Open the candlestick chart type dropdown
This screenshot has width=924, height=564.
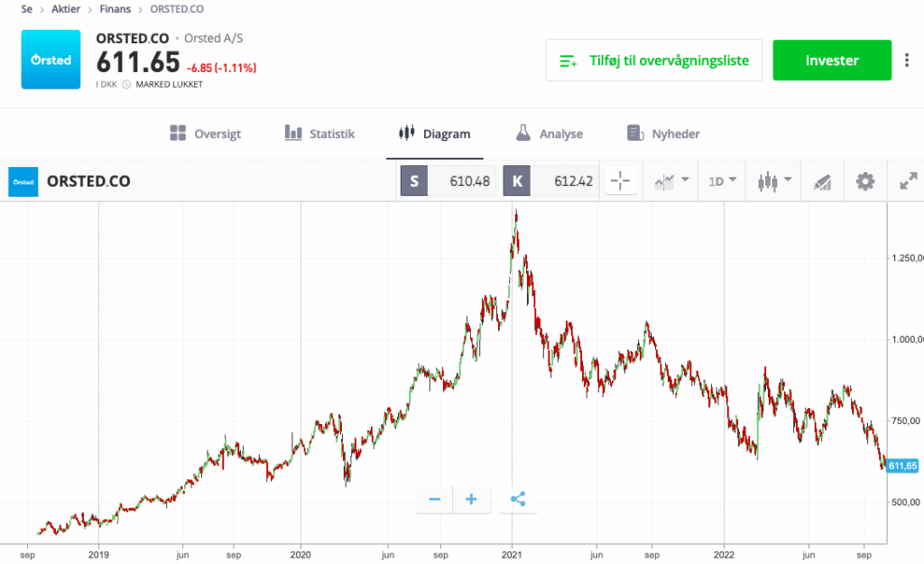773,181
